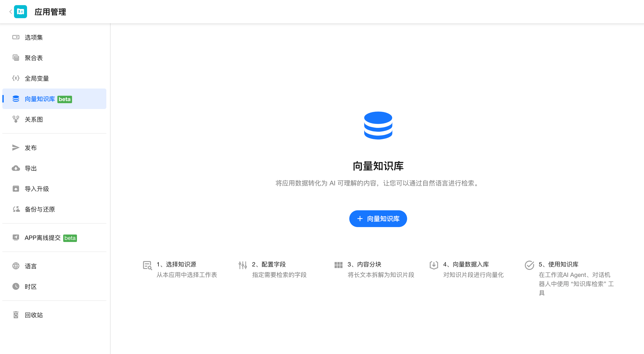Click the 聚合表 table icon
Viewport: 644px width, 354px height.
(16, 58)
